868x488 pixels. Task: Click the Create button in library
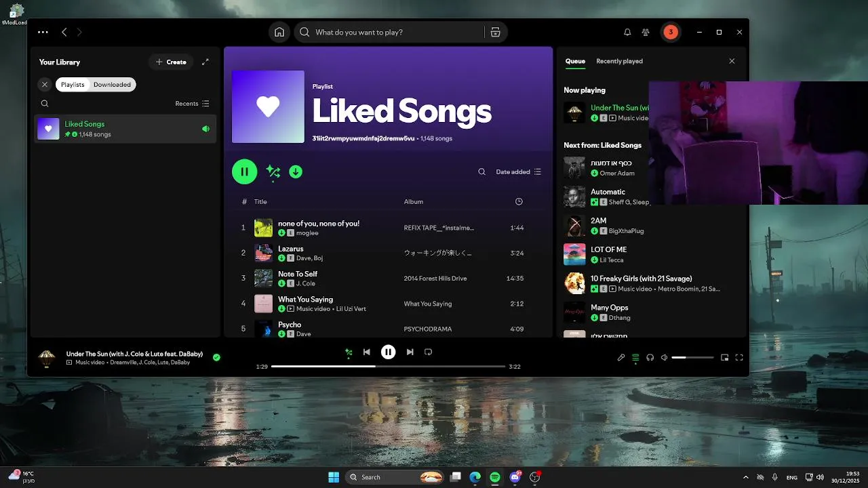tap(171, 62)
